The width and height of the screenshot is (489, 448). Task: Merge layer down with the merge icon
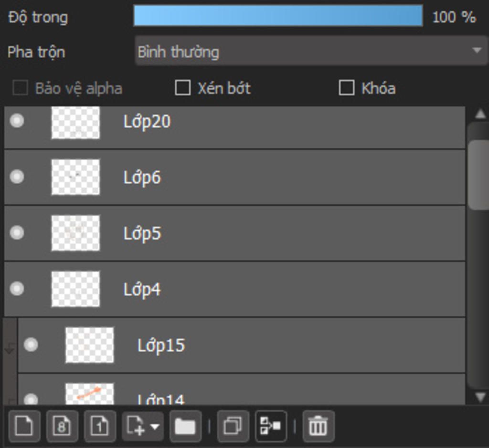pyautogui.click(x=271, y=426)
